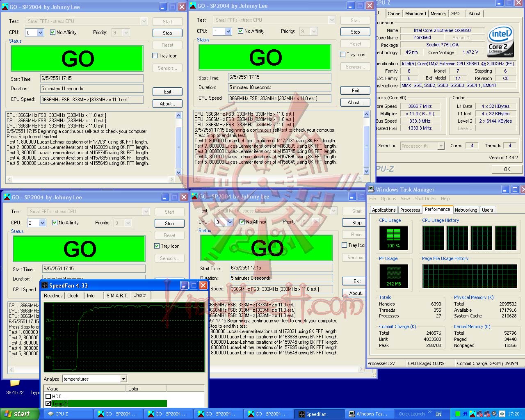Expand the Analyze temperatures dropdown in SpeedFan
The image size is (525, 420).
pos(123,379)
